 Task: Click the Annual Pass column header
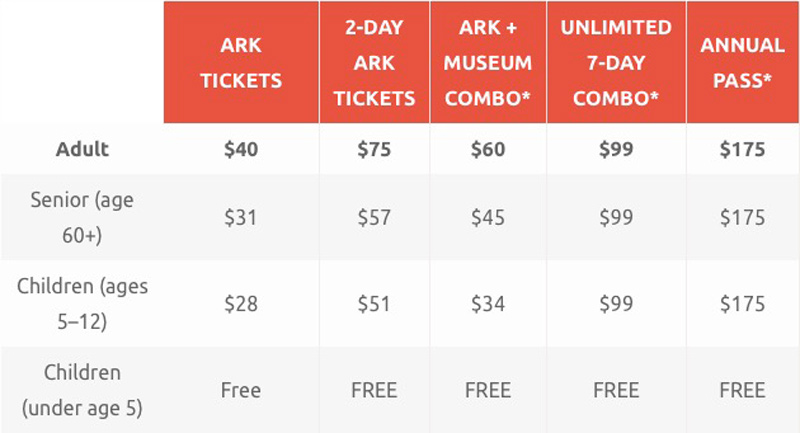point(742,63)
